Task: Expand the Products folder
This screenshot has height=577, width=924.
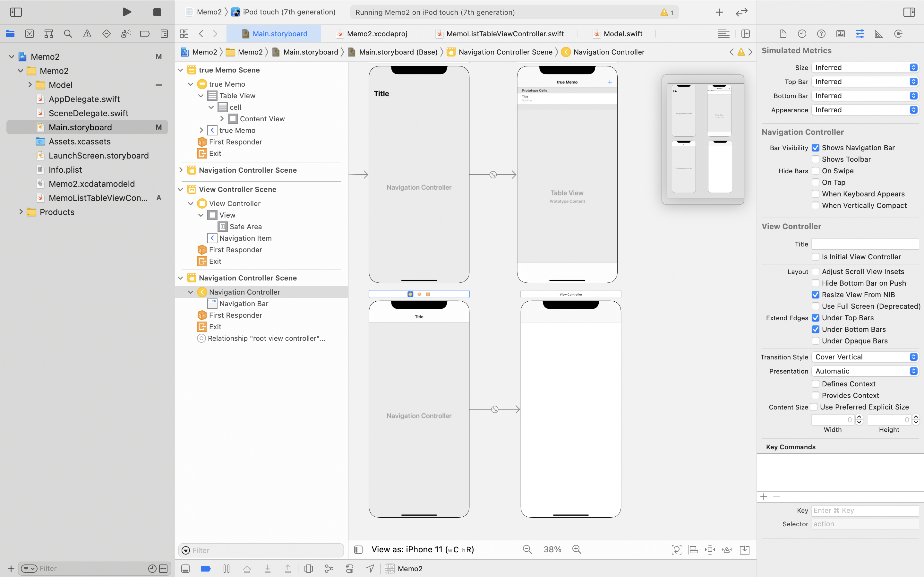Action: tap(21, 212)
